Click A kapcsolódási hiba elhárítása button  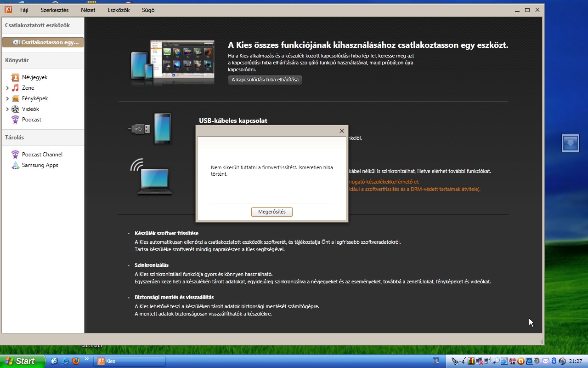265,80
